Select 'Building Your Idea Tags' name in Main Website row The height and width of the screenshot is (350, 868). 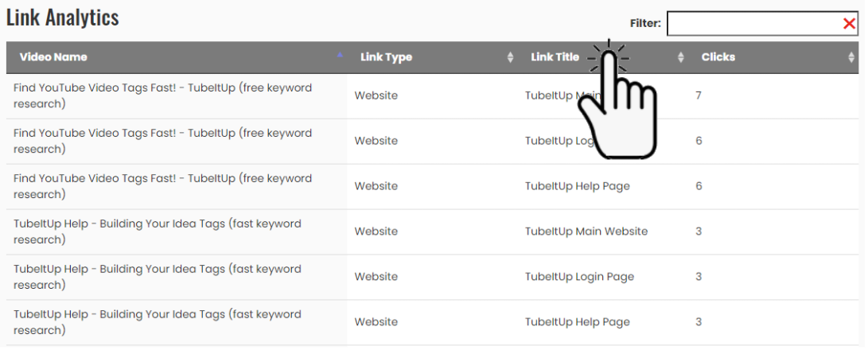[158, 231]
